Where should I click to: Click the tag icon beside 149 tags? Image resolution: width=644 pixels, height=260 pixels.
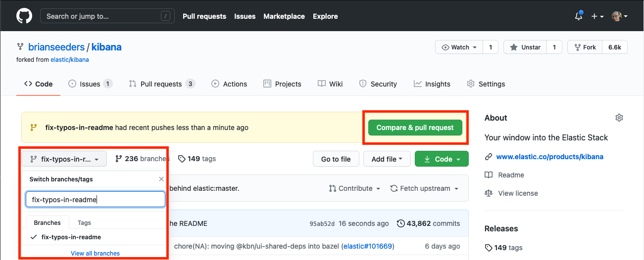(182, 159)
